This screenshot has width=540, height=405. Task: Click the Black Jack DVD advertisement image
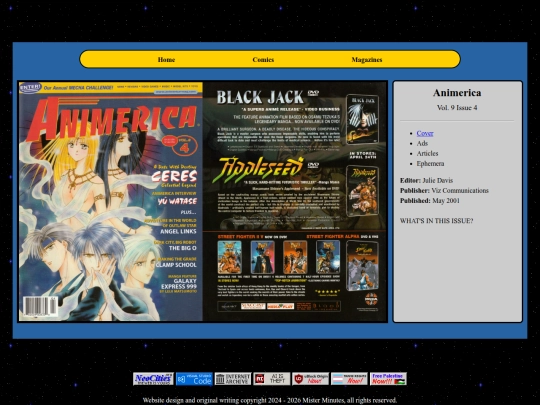pos(295,201)
